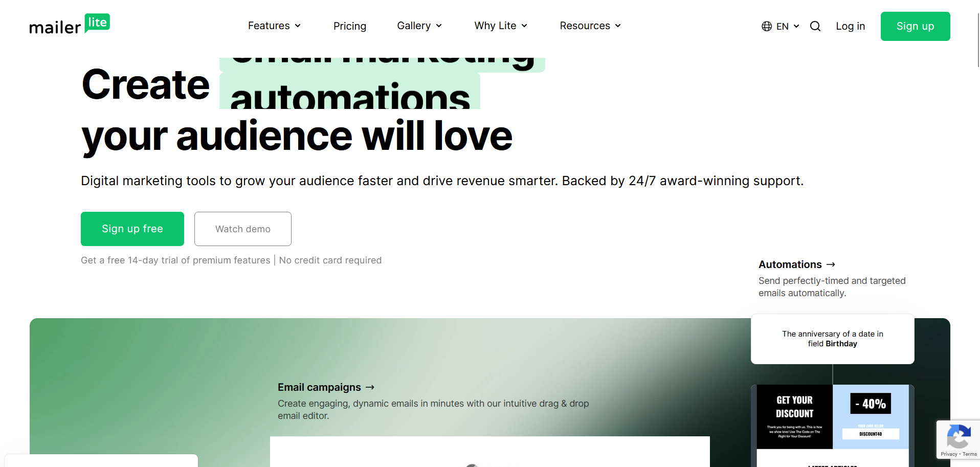
Task: Click the Watch demo button
Action: click(x=243, y=229)
